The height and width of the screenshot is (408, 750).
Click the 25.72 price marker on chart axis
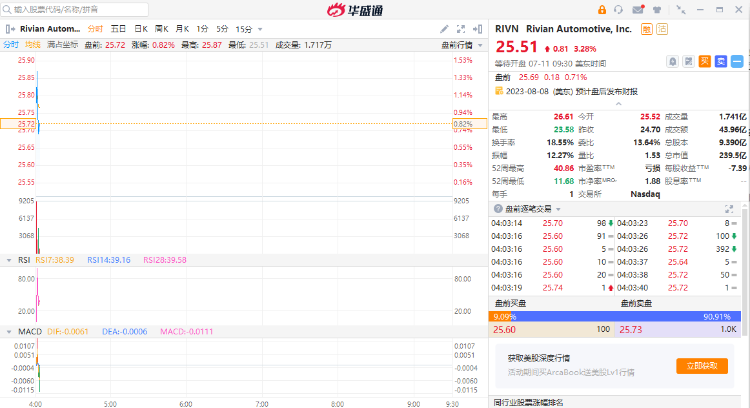[x=18, y=124]
